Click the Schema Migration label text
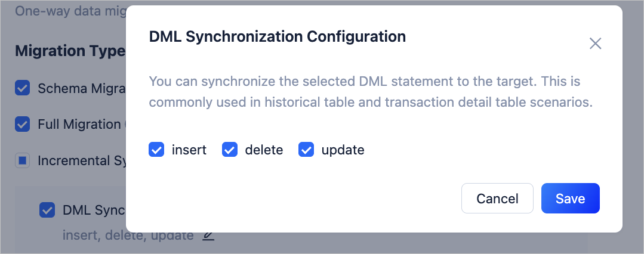Image resolution: width=644 pixels, height=254 pixels. tap(81, 89)
